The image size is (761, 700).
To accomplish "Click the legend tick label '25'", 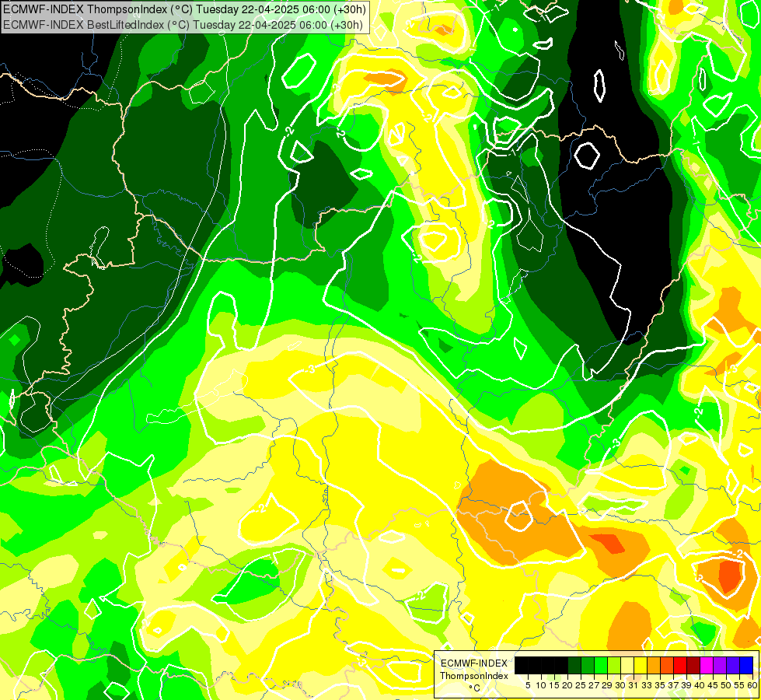I will coord(581,685).
